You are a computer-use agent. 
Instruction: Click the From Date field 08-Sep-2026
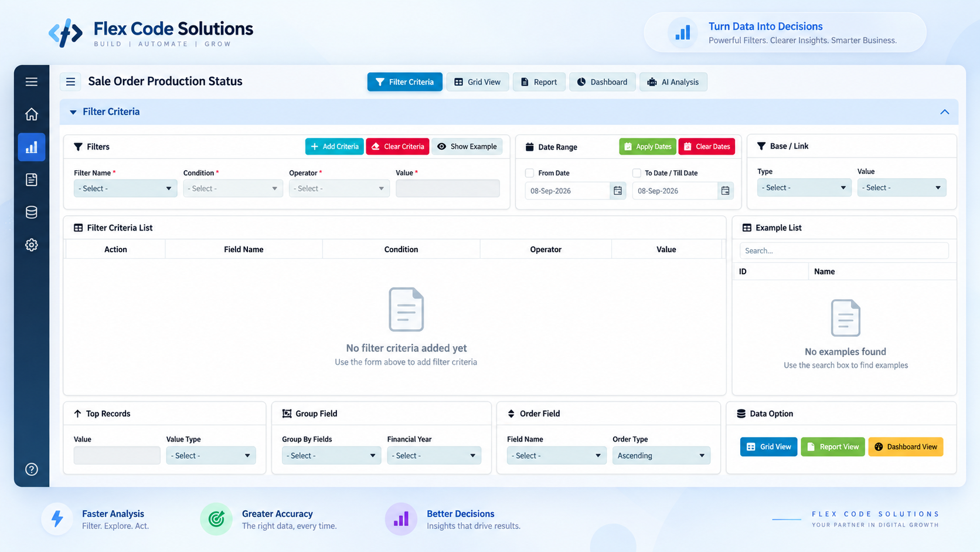coord(567,191)
